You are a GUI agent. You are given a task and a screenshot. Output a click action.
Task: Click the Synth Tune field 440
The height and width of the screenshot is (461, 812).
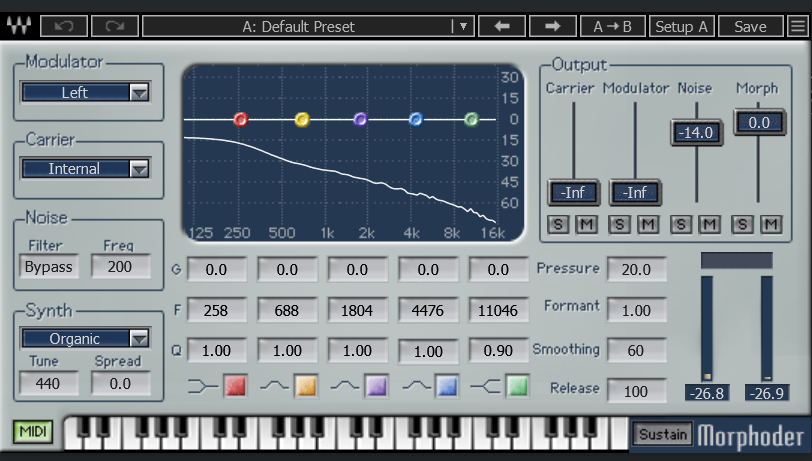48,384
